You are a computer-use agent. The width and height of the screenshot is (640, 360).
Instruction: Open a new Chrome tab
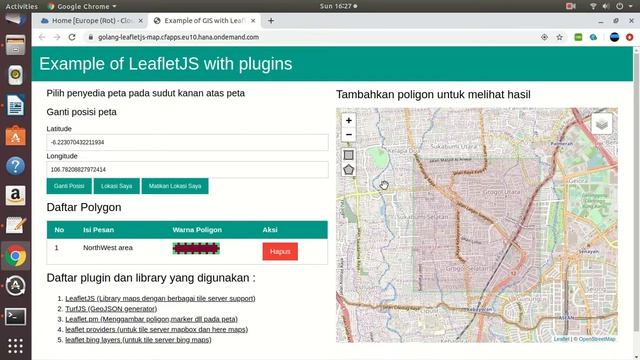271,20
